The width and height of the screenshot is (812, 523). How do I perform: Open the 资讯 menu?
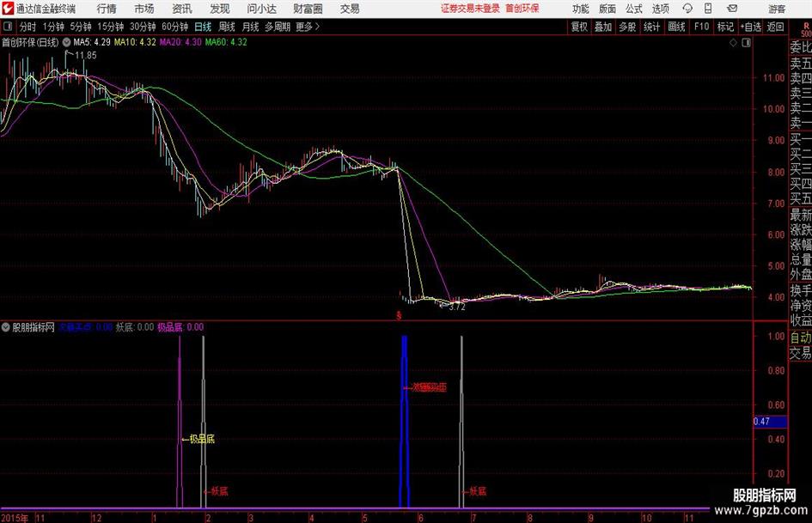coord(182,9)
